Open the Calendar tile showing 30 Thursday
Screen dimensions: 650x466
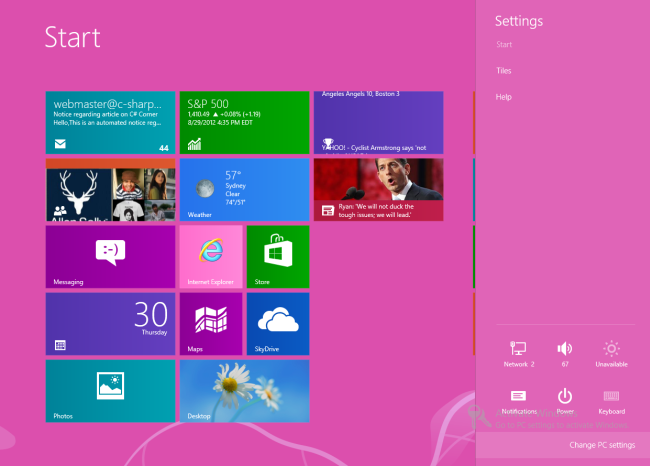point(110,324)
